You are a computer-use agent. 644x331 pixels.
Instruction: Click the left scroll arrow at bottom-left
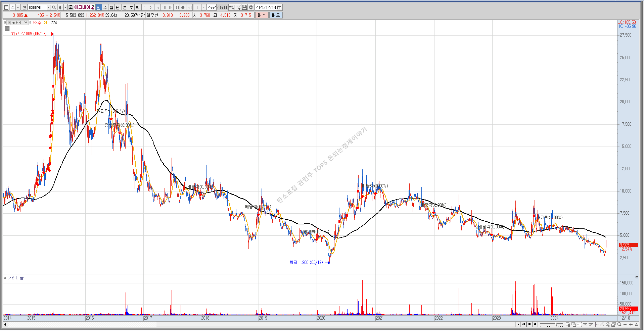(x=5, y=324)
